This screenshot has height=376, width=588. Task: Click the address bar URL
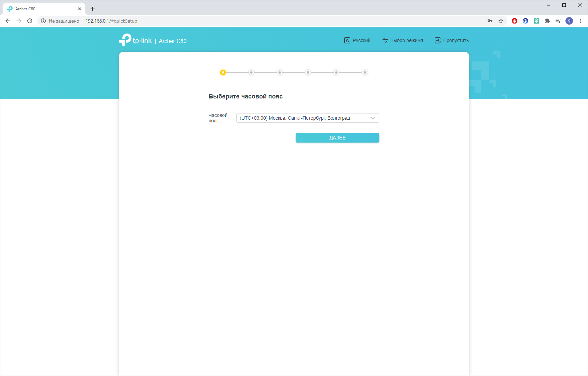[111, 21]
